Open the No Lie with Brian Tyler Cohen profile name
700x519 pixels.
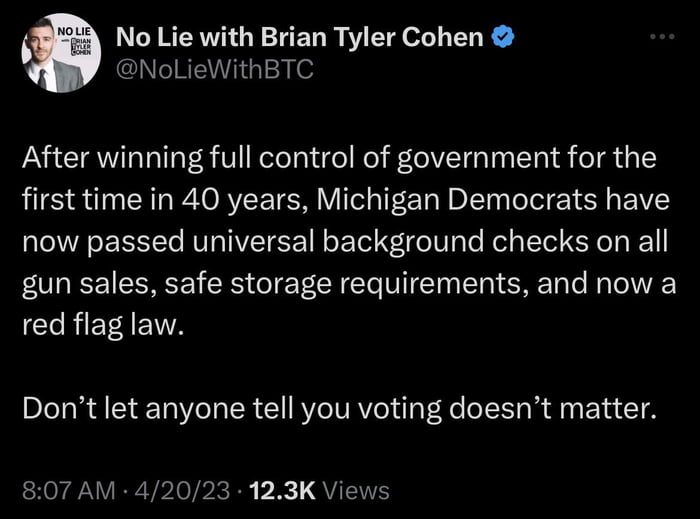300,38
